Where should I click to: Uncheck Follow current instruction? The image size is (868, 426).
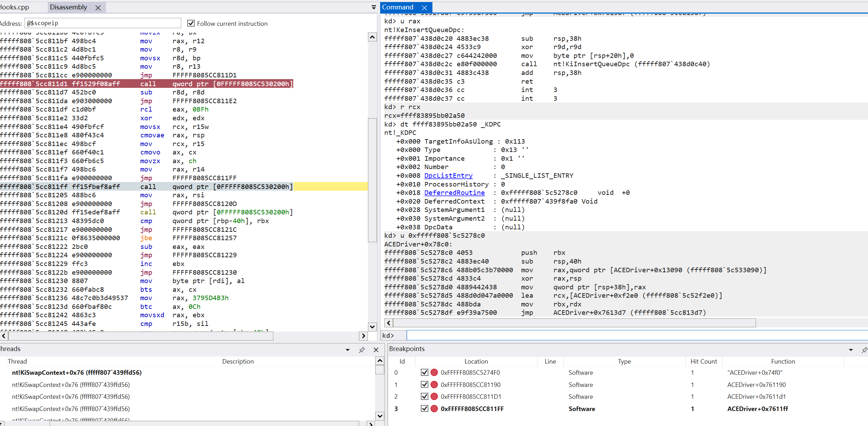pyautogui.click(x=191, y=23)
